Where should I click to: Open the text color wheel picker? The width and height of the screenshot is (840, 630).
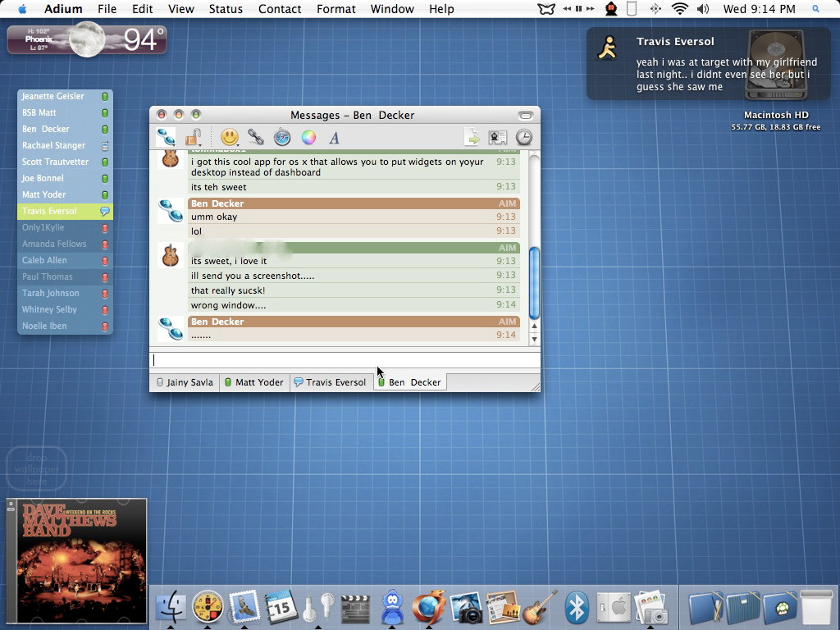[308, 138]
